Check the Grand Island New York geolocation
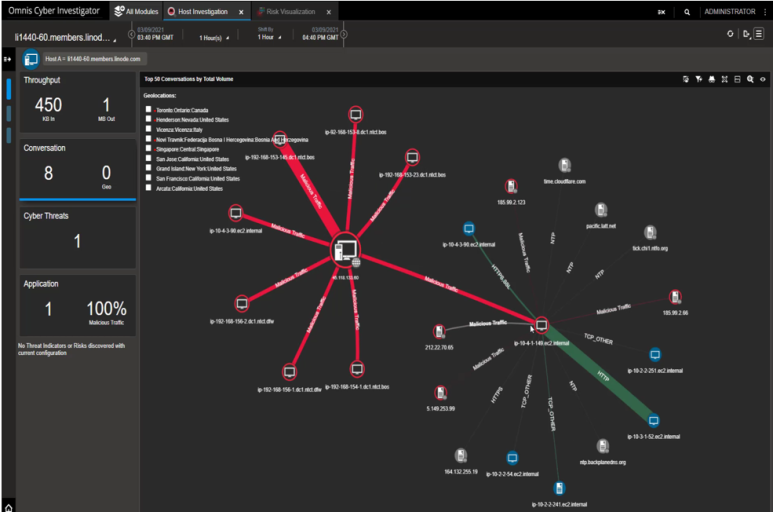773x512 pixels. pos(148,168)
